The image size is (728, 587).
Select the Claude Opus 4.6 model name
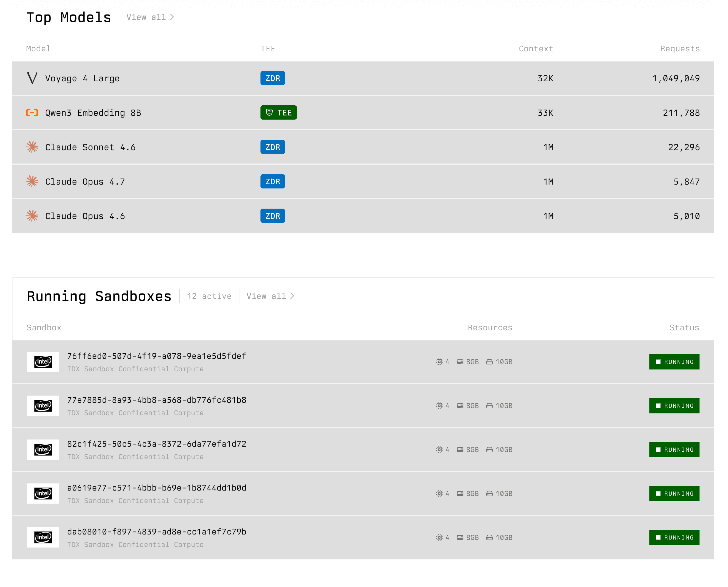(85, 216)
